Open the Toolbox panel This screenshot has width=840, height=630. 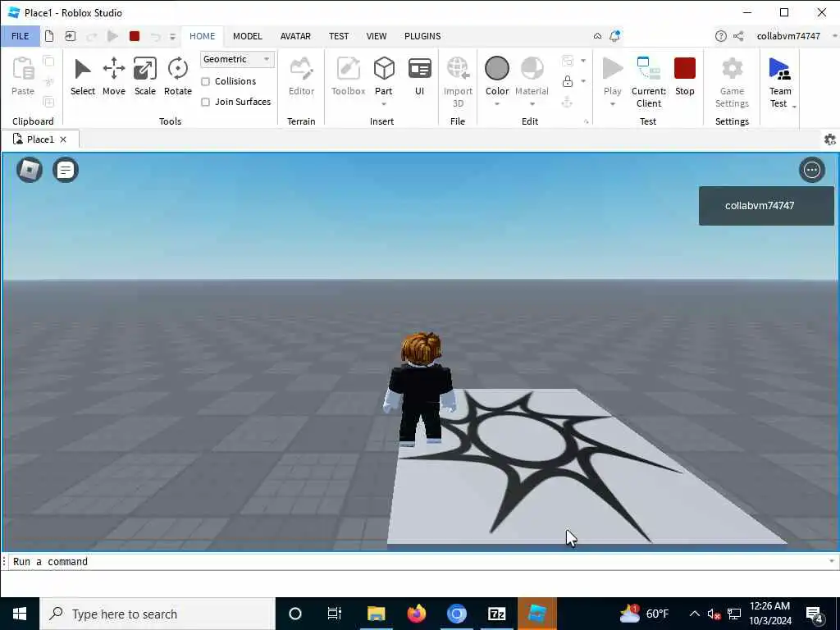pyautogui.click(x=348, y=76)
